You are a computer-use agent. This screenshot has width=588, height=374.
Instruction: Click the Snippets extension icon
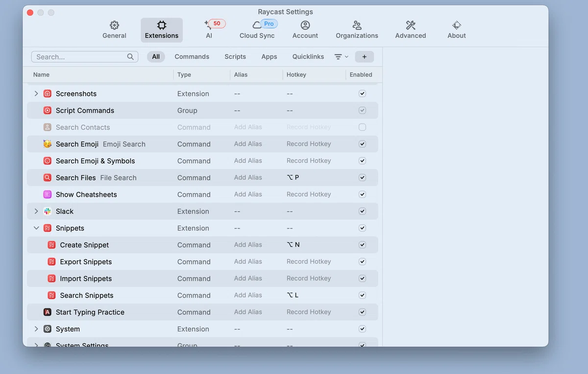(48, 228)
